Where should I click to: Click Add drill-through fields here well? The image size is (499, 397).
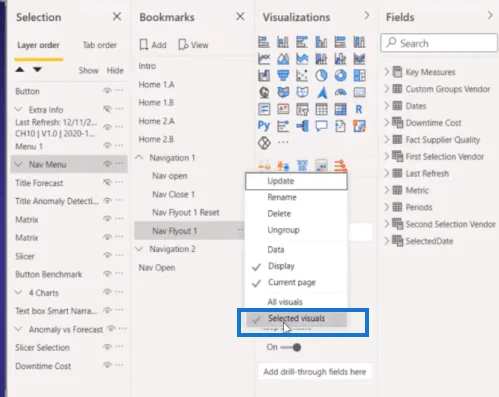[x=315, y=372]
